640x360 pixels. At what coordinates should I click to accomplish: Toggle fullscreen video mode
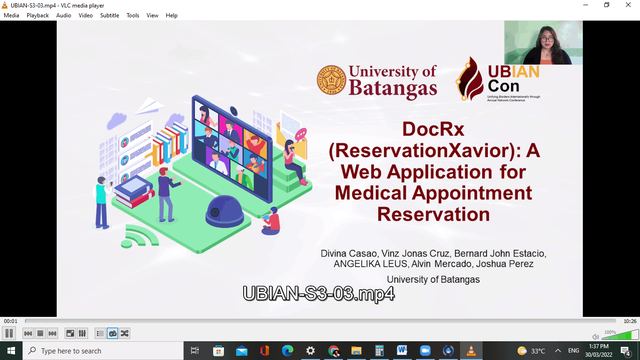click(x=70, y=333)
